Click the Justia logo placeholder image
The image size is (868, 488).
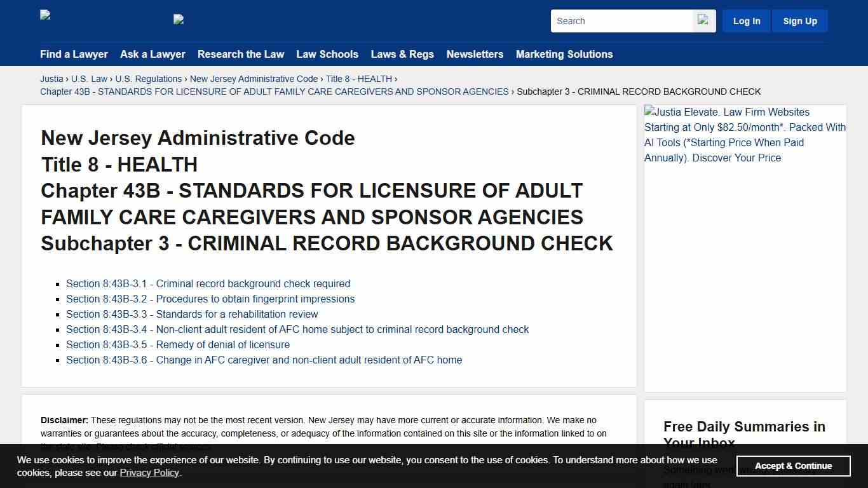pos(44,15)
